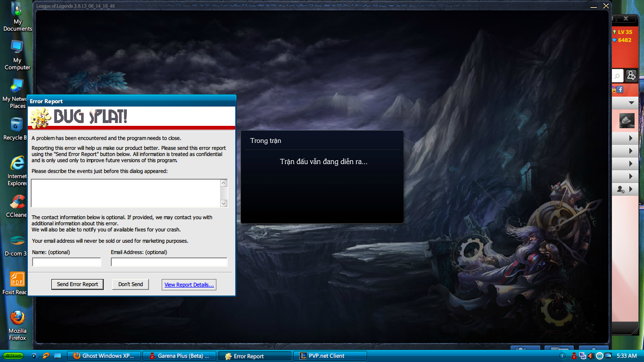
Task: Collapse Garena friend group dropdown arrow
Action: pos(631,103)
